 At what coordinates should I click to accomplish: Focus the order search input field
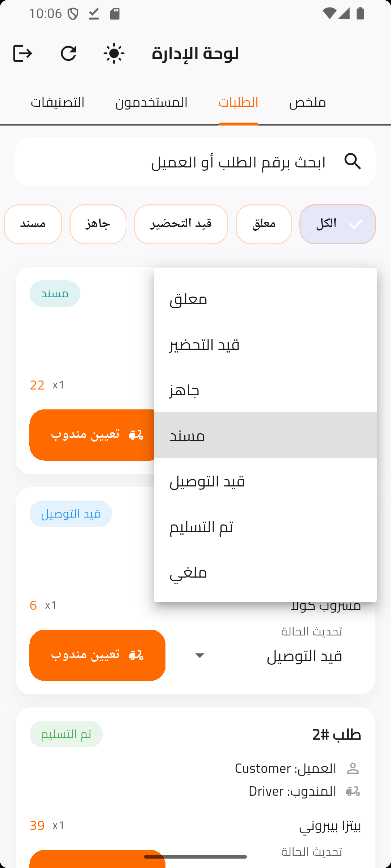pyautogui.click(x=217, y=162)
